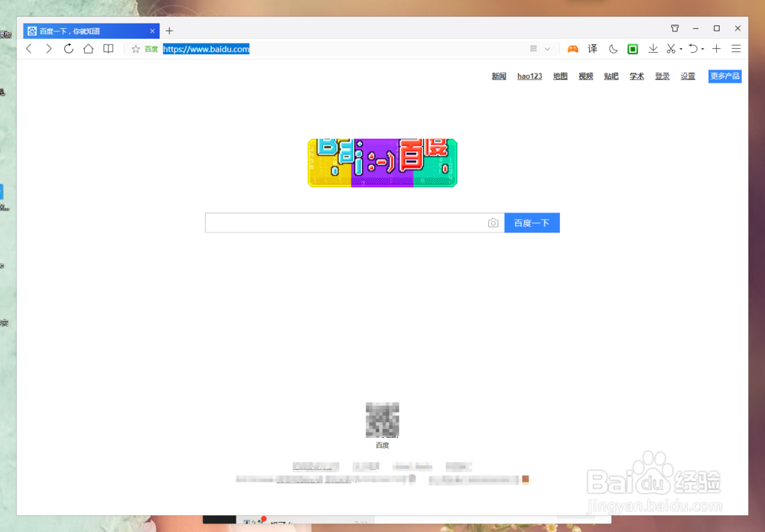Go back using the browser back arrow
Image resolution: width=765 pixels, height=532 pixels.
pos(29,49)
